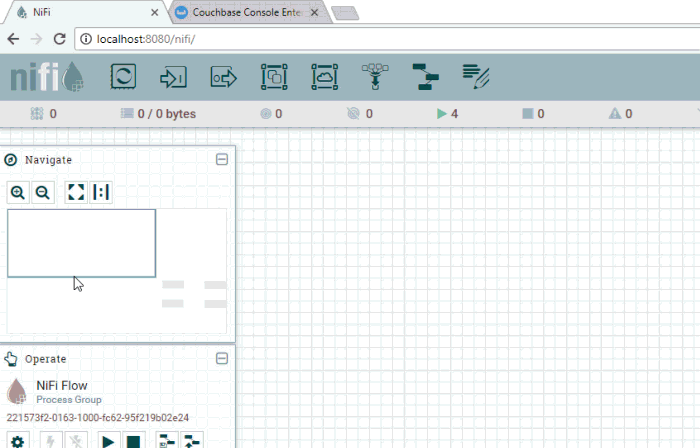
Task: Select the Process Group toolbar icon
Action: [273, 77]
